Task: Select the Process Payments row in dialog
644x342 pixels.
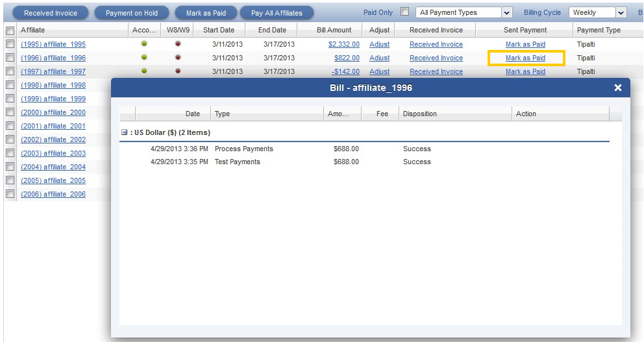Action: 243,149
